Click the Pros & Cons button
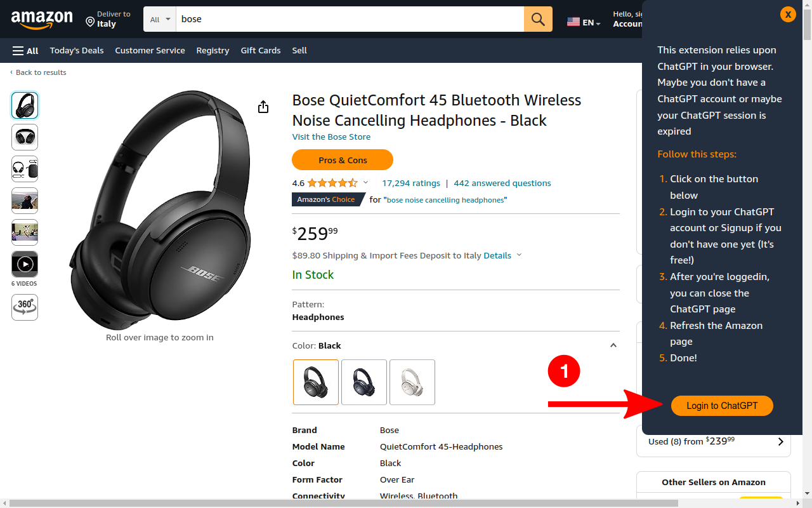812x508 pixels. (343, 160)
